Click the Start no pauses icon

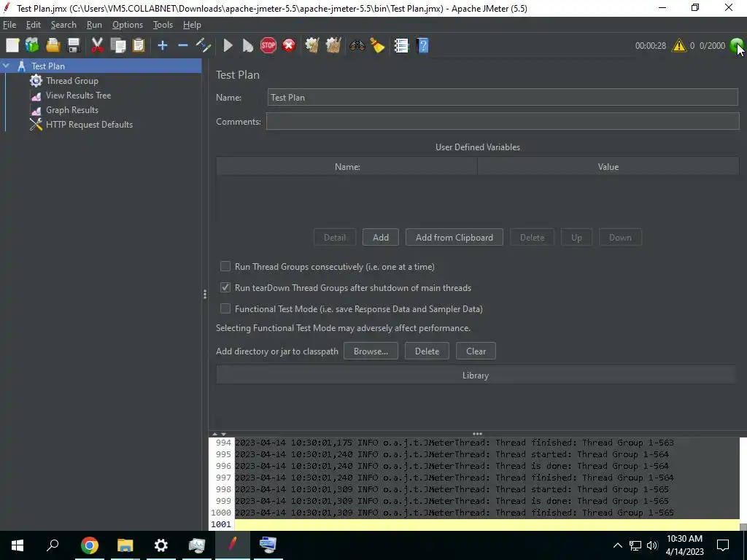point(248,46)
